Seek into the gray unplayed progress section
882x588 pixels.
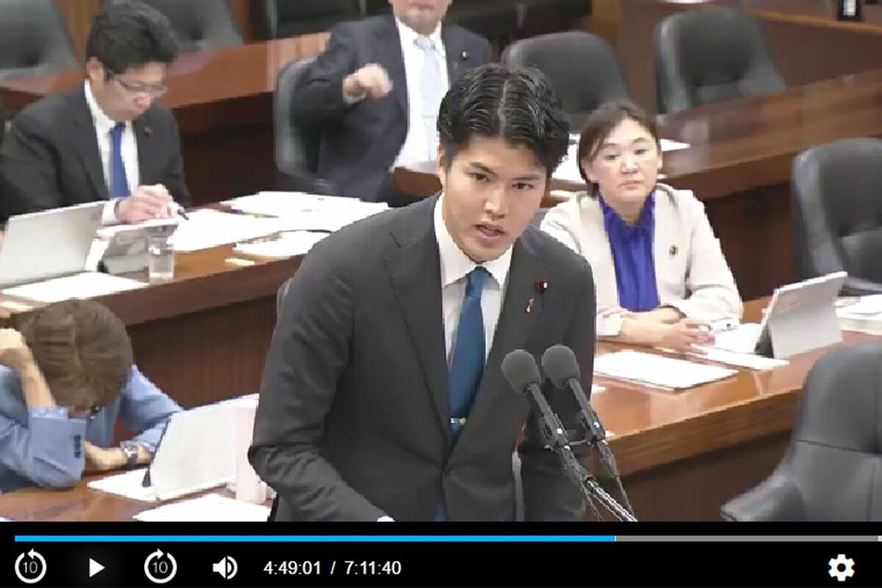point(742,538)
